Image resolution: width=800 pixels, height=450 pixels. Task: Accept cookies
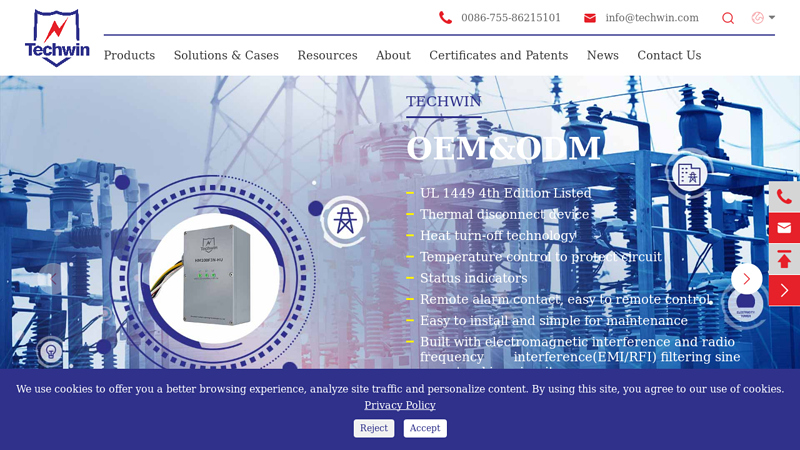click(425, 428)
